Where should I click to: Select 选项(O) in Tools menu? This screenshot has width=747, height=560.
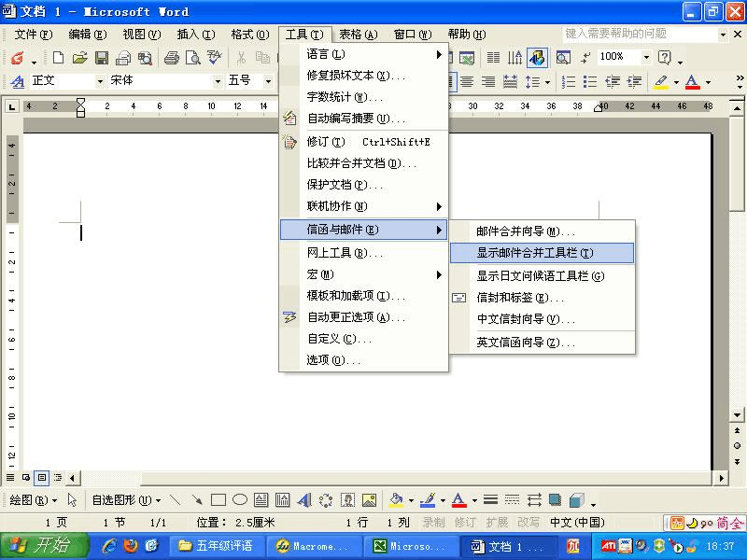364,360
